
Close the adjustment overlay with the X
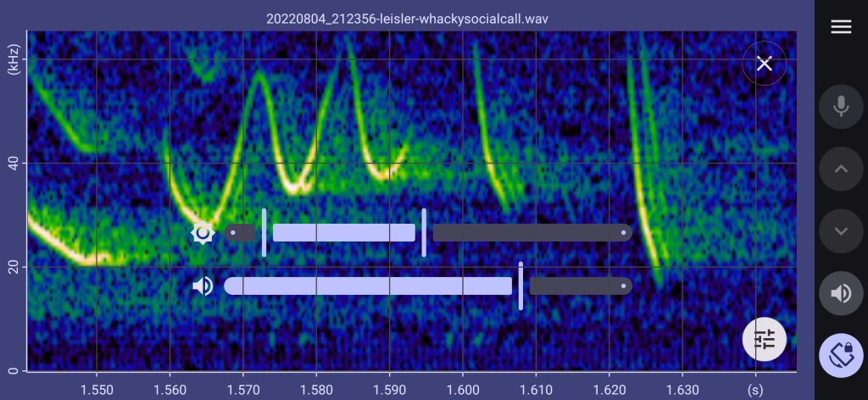tap(764, 64)
